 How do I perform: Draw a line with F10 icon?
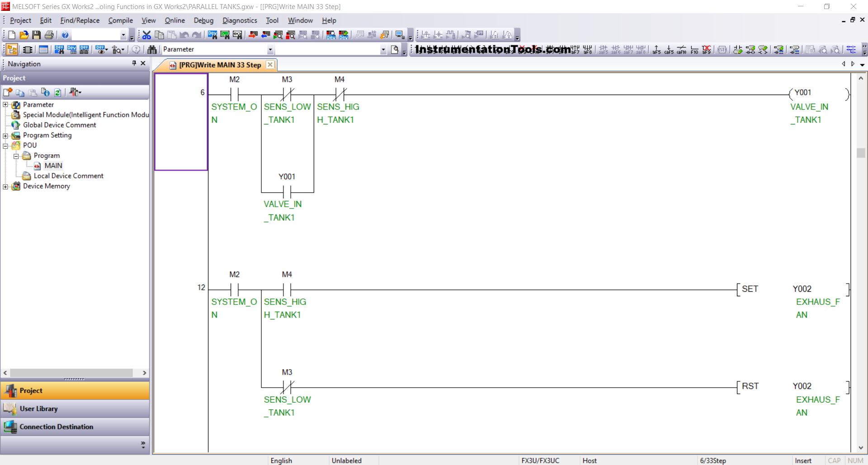coord(694,49)
